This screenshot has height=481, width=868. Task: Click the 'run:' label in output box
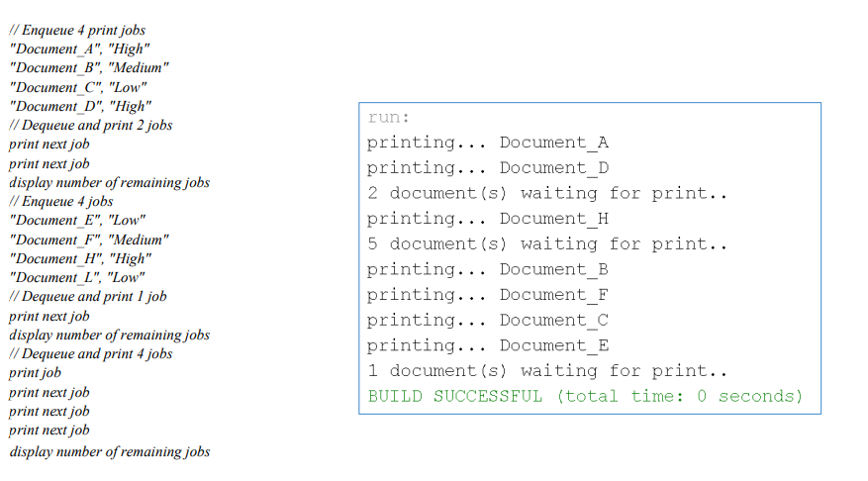[x=389, y=118]
